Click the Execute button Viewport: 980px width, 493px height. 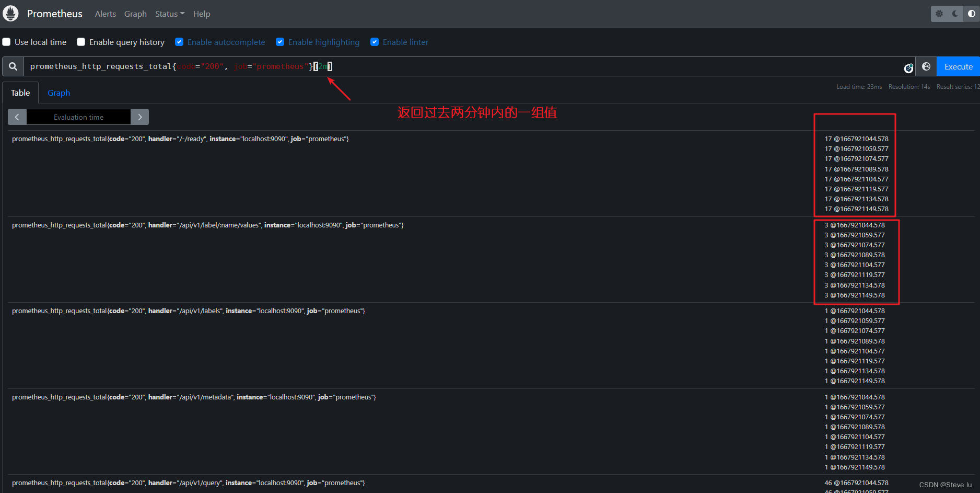click(x=958, y=66)
